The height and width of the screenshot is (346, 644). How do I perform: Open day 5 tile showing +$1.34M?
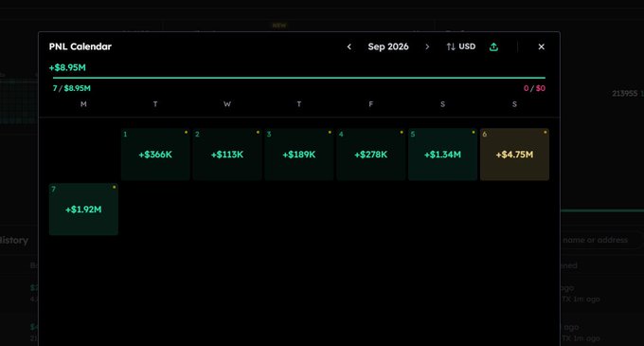[x=443, y=155]
